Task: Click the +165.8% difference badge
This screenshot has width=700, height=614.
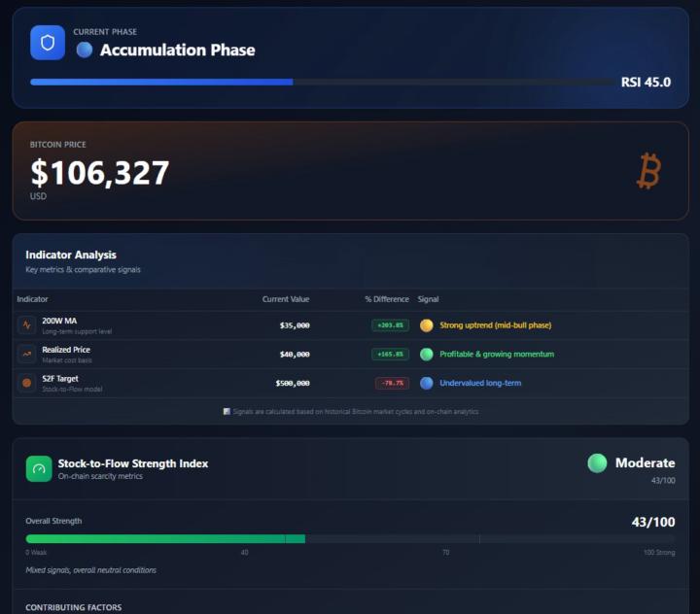Action: click(x=390, y=355)
